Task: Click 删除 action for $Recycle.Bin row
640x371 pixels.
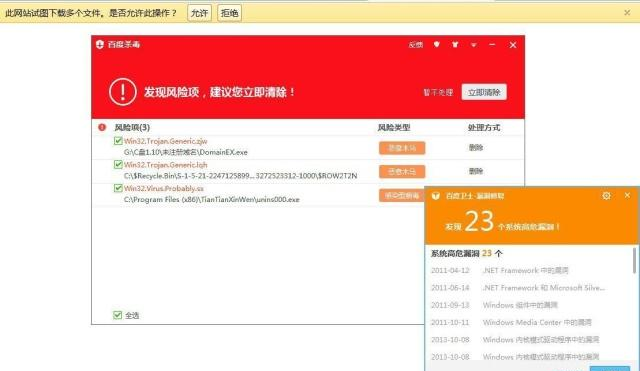Action: point(476,171)
